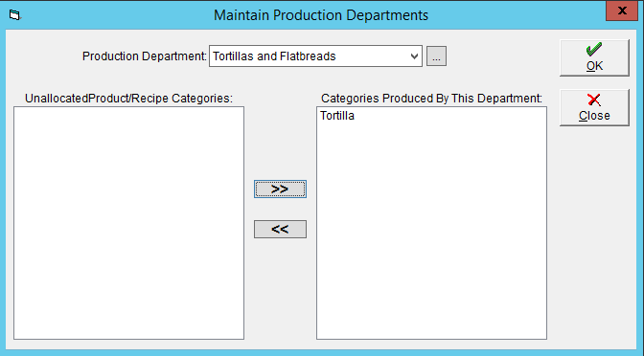
Task: Select Tortilla in produced categories list
Action: coord(337,116)
